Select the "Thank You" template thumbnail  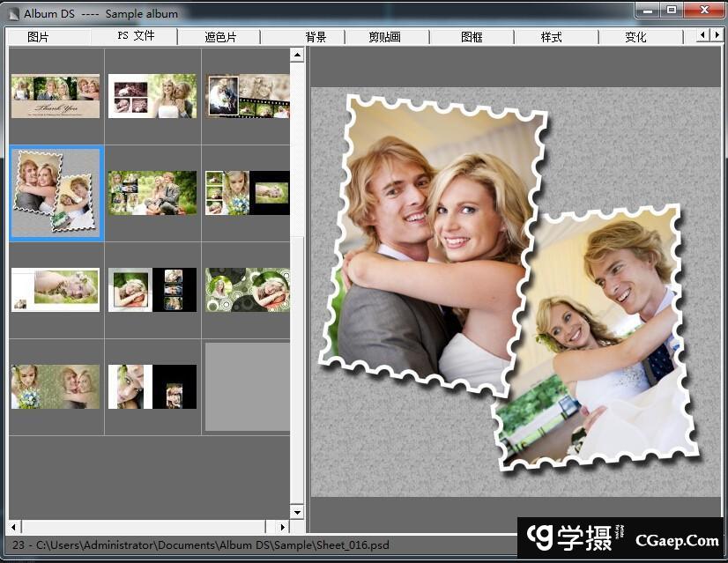[x=56, y=96]
